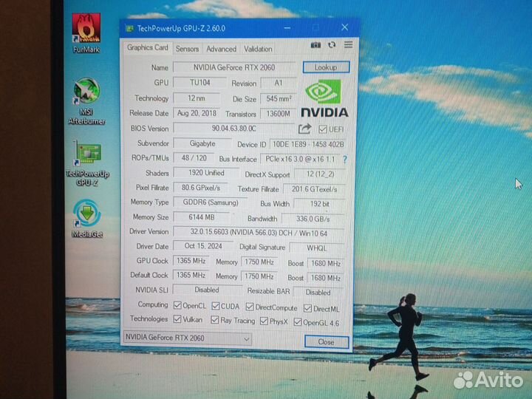Click the Close button in GPU-Z
532x399 pixels.
(326, 341)
